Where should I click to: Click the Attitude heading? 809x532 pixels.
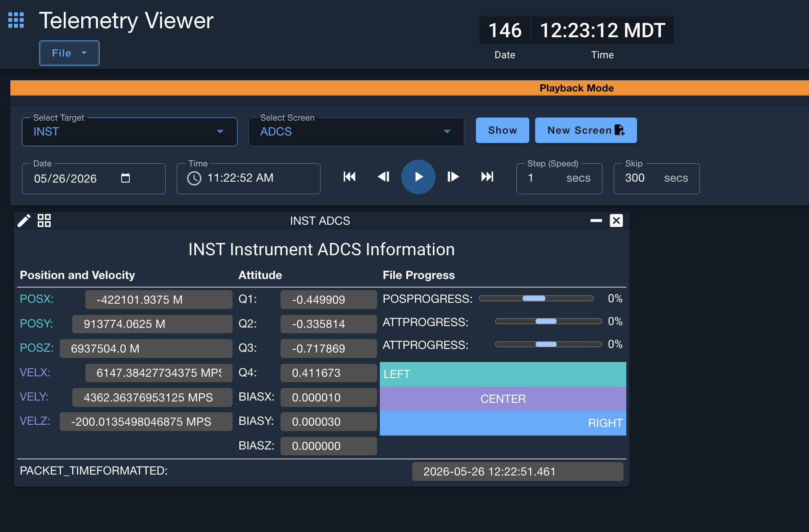click(x=260, y=275)
